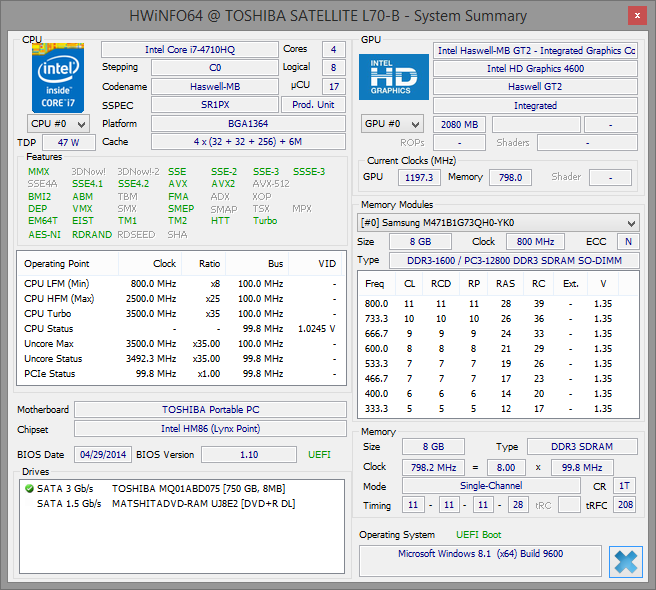The height and width of the screenshot is (590, 656).
Task: Expand the Samsung memory module dropdown
Action: point(498,223)
